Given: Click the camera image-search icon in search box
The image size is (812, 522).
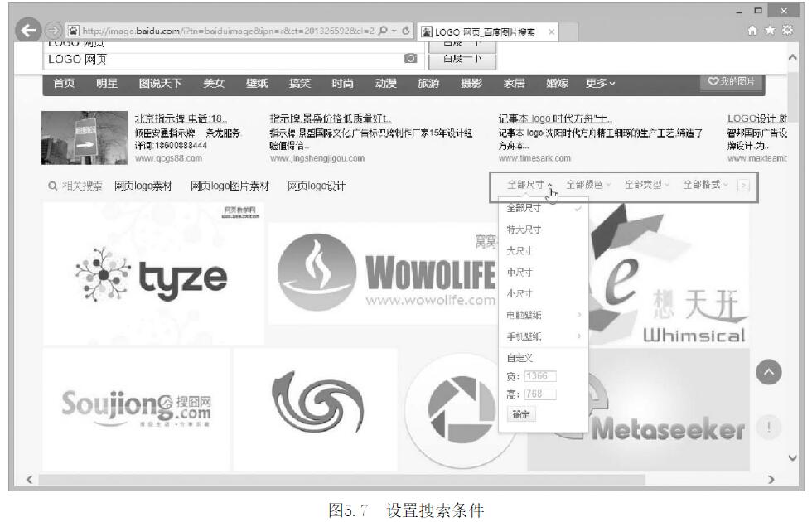Looking at the screenshot, I should pyautogui.click(x=409, y=60).
